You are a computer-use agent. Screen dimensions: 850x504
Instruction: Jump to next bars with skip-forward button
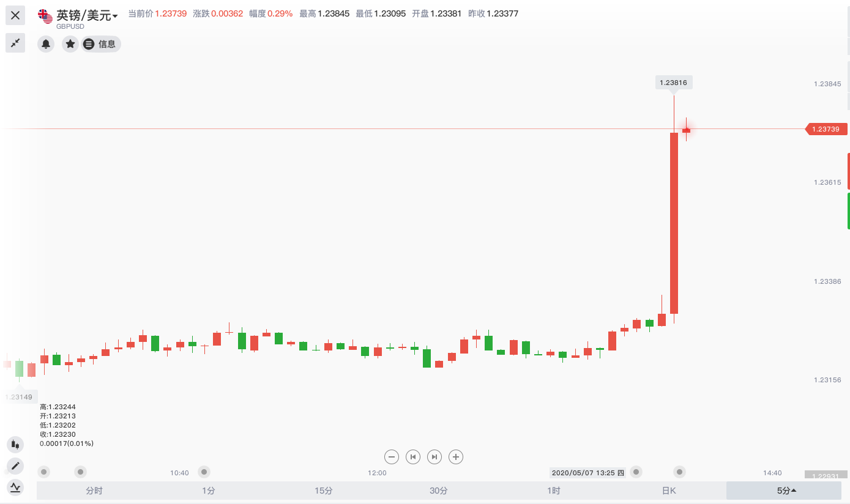pyautogui.click(x=434, y=457)
